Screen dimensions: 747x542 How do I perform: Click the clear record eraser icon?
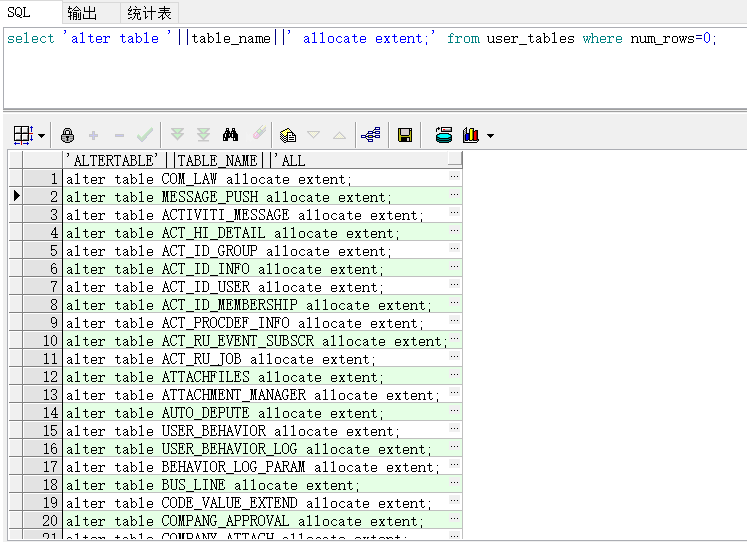tap(259, 132)
